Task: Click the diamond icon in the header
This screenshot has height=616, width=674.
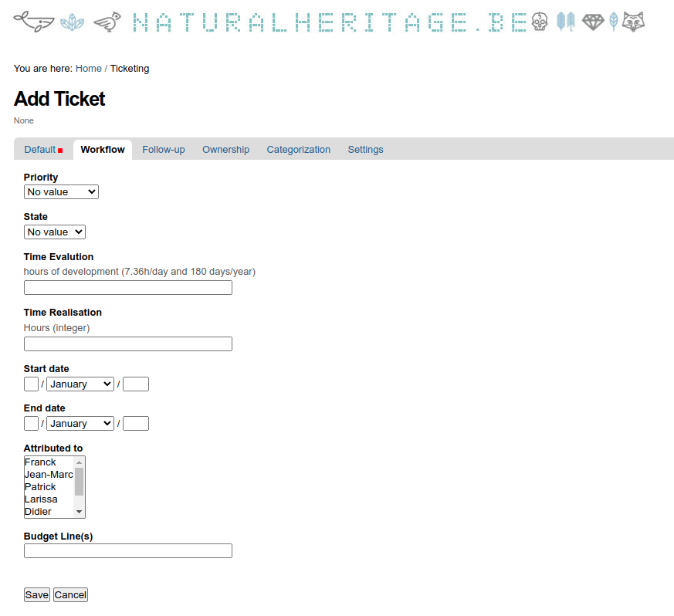Action: pyautogui.click(x=593, y=22)
